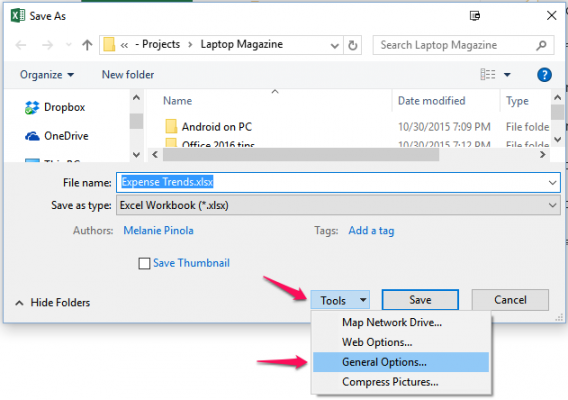Go forward with the right arrow
Screen dimensions: 568x400
point(47,45)
